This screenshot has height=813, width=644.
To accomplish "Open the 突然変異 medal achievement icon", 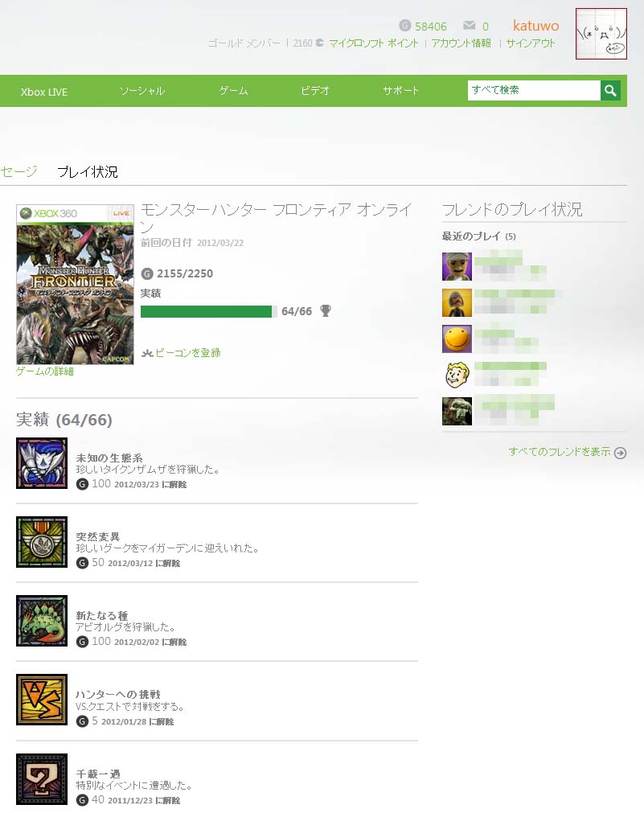I will coord(42,542).
